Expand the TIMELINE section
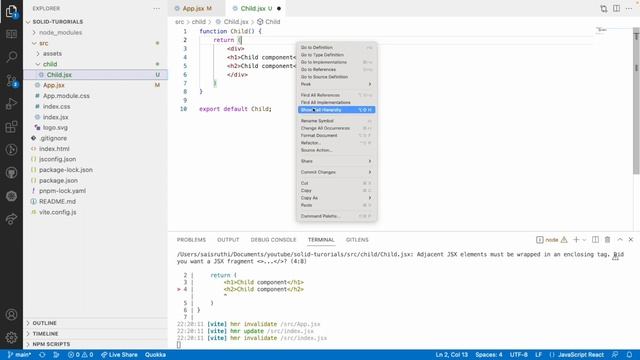Viewport: 640px width, 360px height. [45, 333]
